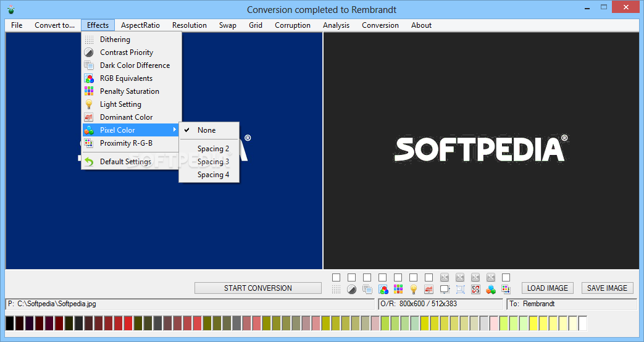The height and width of the screenshot is (342, 644).
Task: Tick the checkbox above the Penalty Saturation toolbar icon
Action: (x=398, y=278)
